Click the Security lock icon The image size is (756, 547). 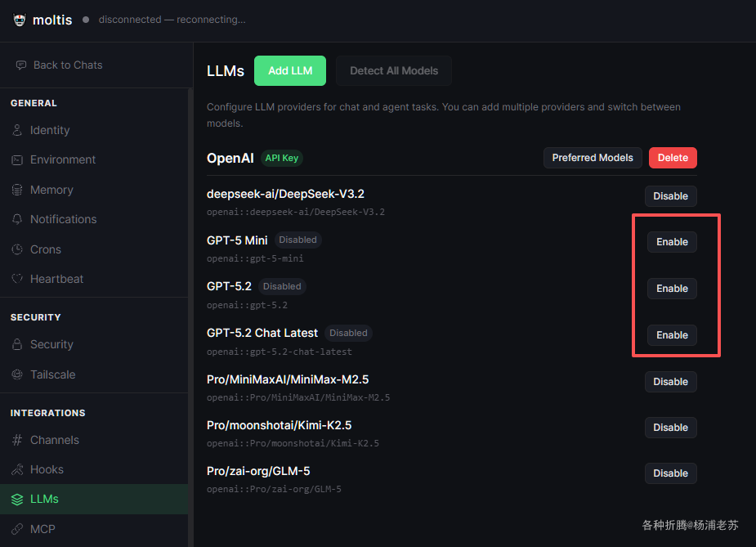[x=17, y=344]
